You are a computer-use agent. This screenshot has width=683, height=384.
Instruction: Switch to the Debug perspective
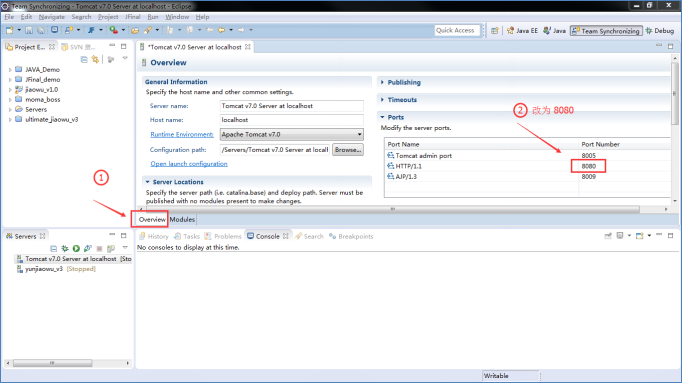pyautogui.click(x=660, y=31)
